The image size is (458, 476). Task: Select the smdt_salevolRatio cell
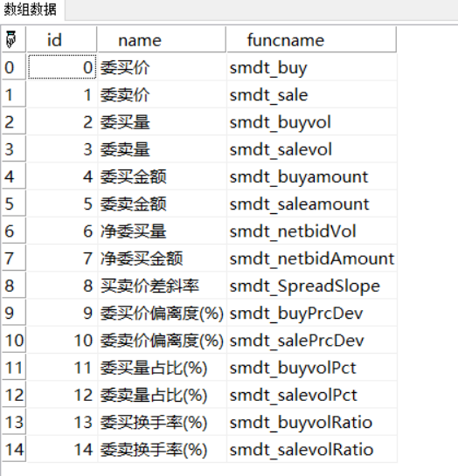[x=312, y=449]
